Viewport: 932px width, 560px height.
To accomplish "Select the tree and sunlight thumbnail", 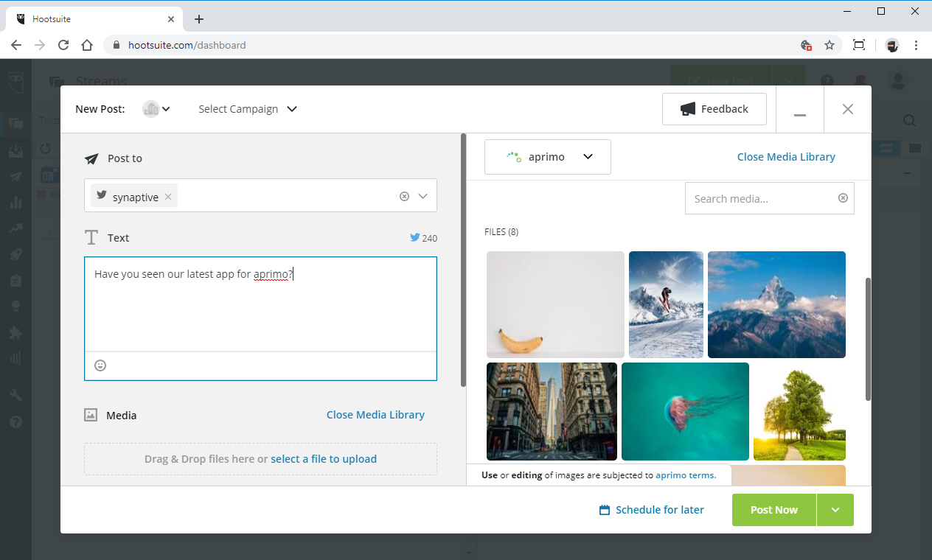I will click(x=799, y=411).
